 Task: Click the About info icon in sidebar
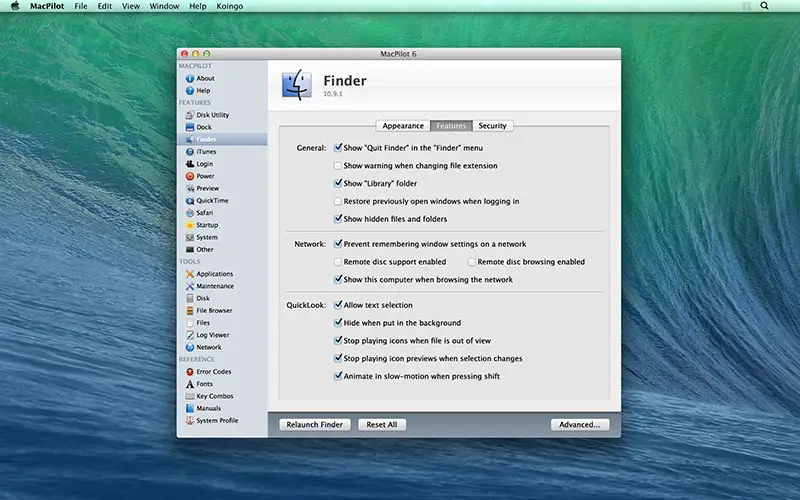click(x=190, y=79)
